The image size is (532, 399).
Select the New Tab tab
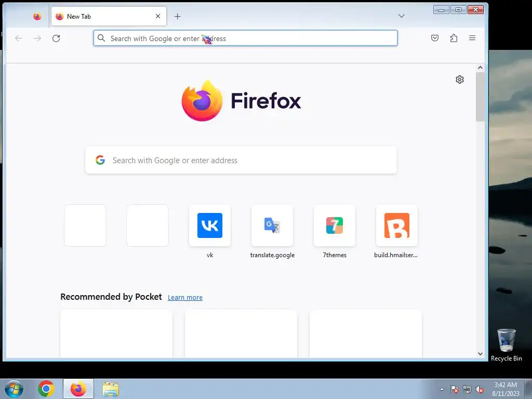[109, 16]
